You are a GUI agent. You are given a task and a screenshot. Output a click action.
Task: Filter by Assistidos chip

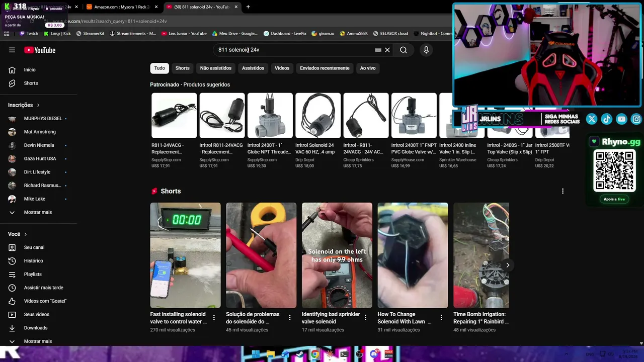(x=253, y=68)
